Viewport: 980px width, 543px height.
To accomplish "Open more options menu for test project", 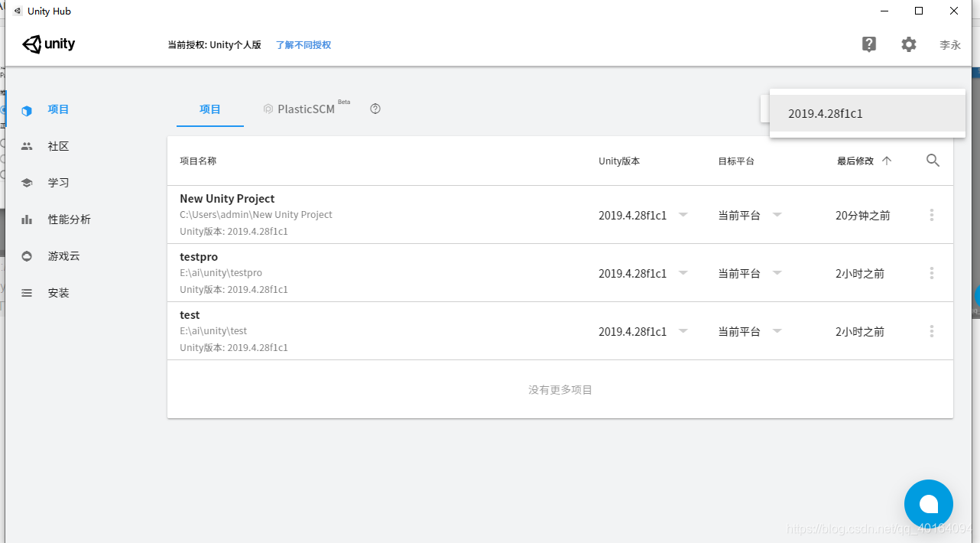I will click(932, 331).
